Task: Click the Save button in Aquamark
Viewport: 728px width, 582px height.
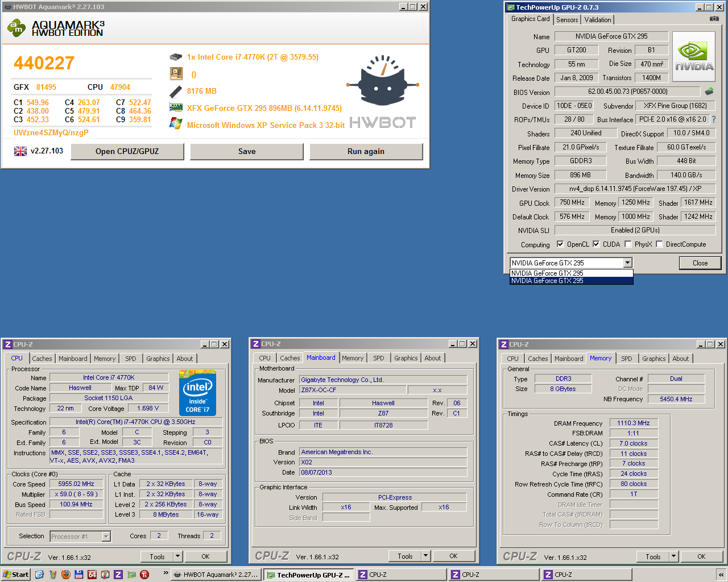Action: pos(247,151)
